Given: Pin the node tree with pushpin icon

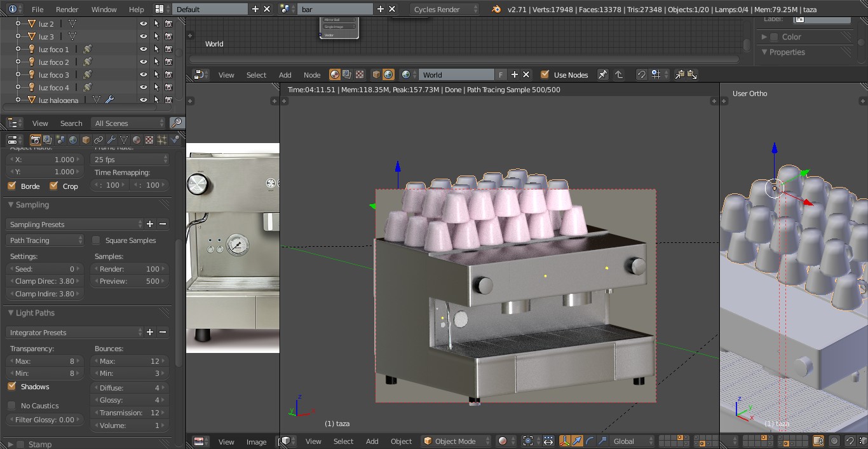Looking at the screenshot, I should [x=602, y=74].
